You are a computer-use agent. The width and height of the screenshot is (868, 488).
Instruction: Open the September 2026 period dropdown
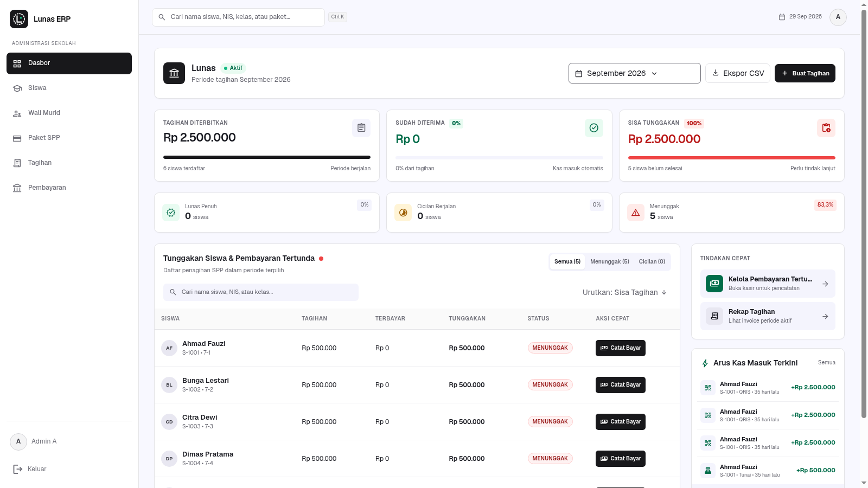[634, 73]
